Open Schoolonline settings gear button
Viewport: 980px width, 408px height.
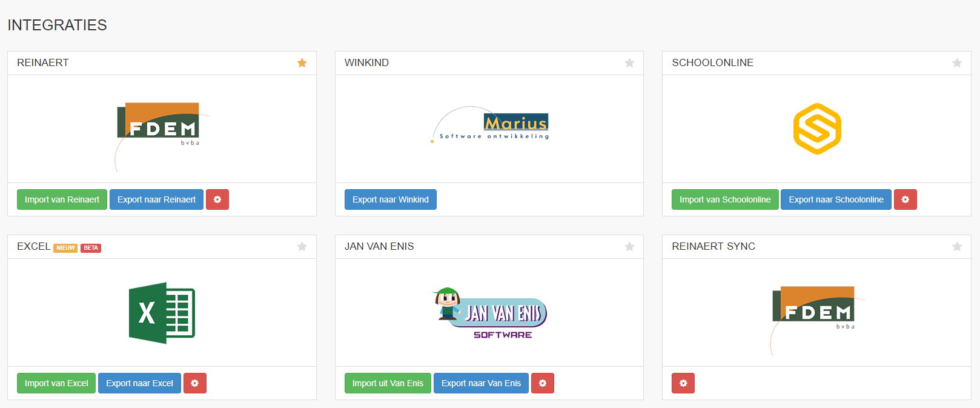(x=906, y=199)
